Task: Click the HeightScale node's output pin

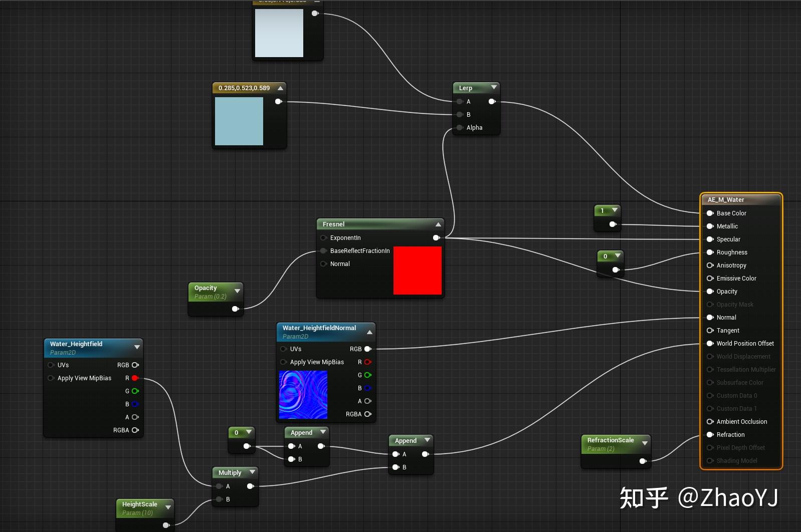Action: coord(166,525)
